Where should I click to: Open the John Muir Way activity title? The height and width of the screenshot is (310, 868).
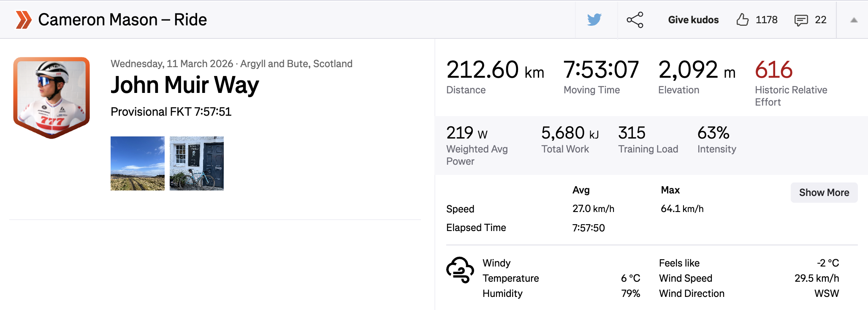(x=185, y=85)
